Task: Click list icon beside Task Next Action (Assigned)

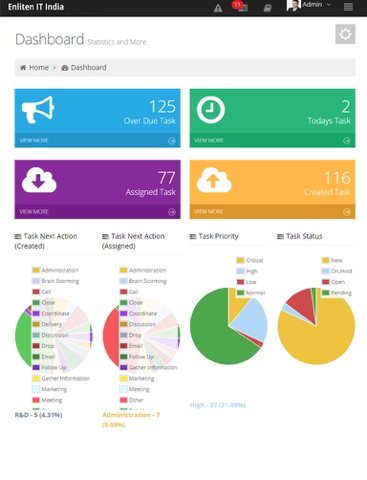Action: click(105, 236)
